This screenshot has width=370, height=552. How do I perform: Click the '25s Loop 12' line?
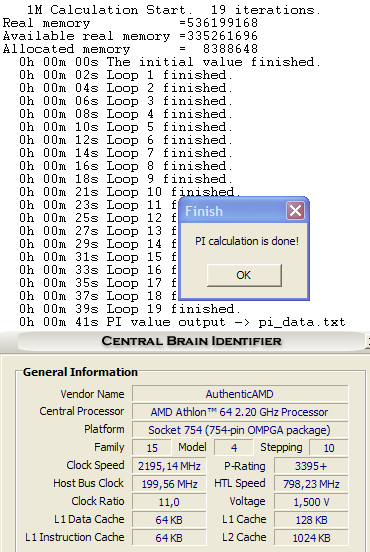pyautogui.click(x=98, y=218)
